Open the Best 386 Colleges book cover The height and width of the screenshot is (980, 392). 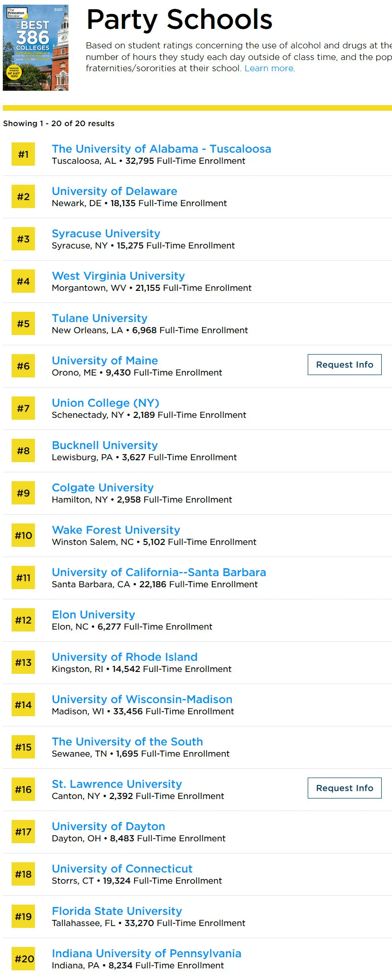[36, 48]
